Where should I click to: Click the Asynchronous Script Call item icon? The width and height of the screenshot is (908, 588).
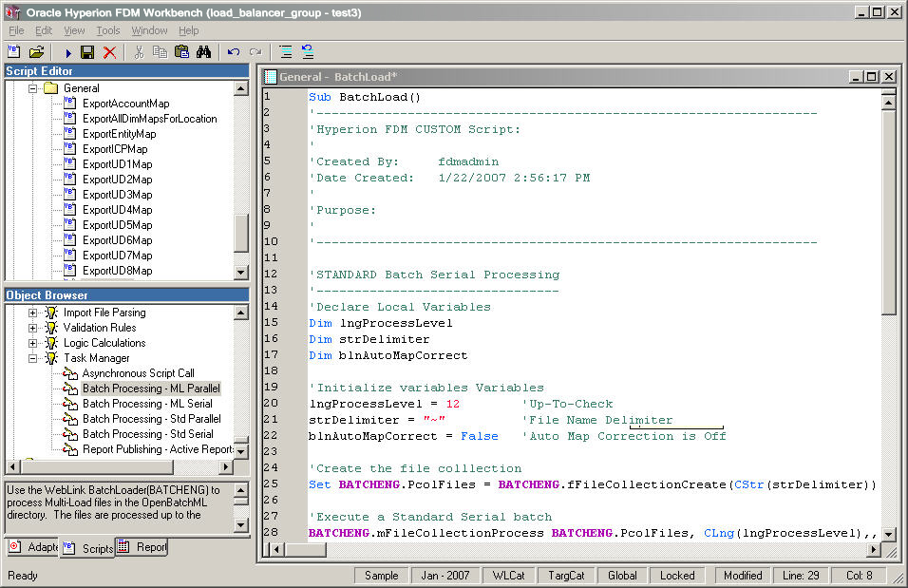coord(70,373)
